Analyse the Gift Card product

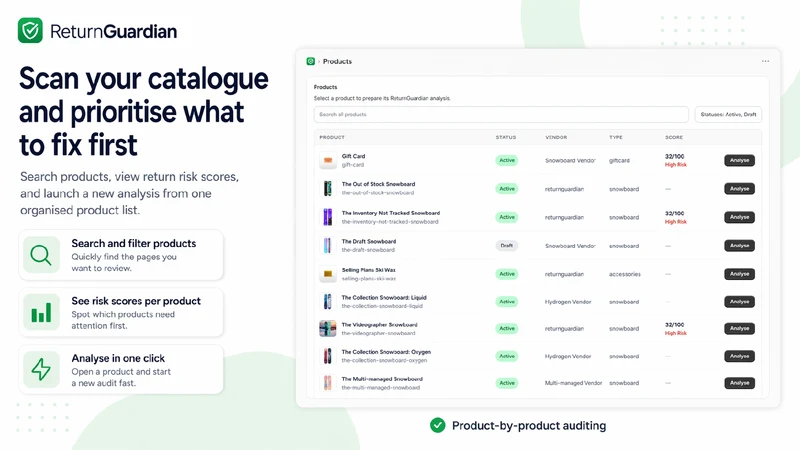pyautogui.click(x=739, y=160)
